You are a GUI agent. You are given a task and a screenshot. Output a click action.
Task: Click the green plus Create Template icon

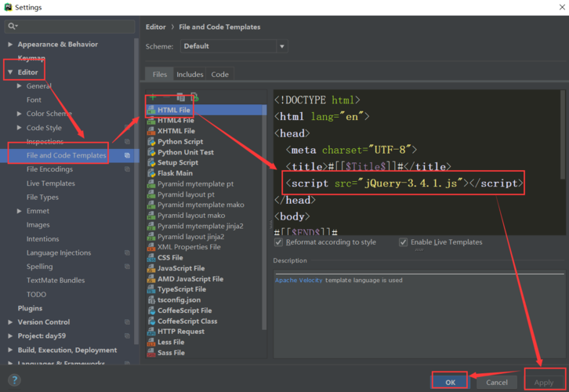154,97
